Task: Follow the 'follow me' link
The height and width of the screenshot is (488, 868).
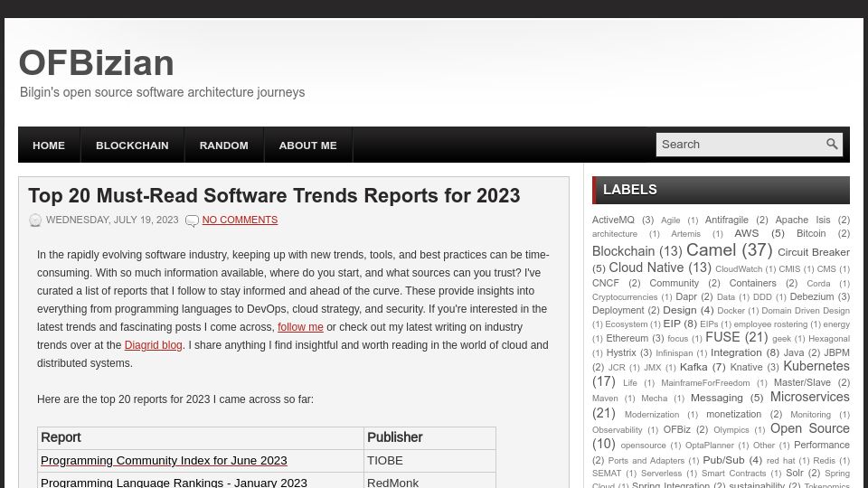Action: [300, 327]
